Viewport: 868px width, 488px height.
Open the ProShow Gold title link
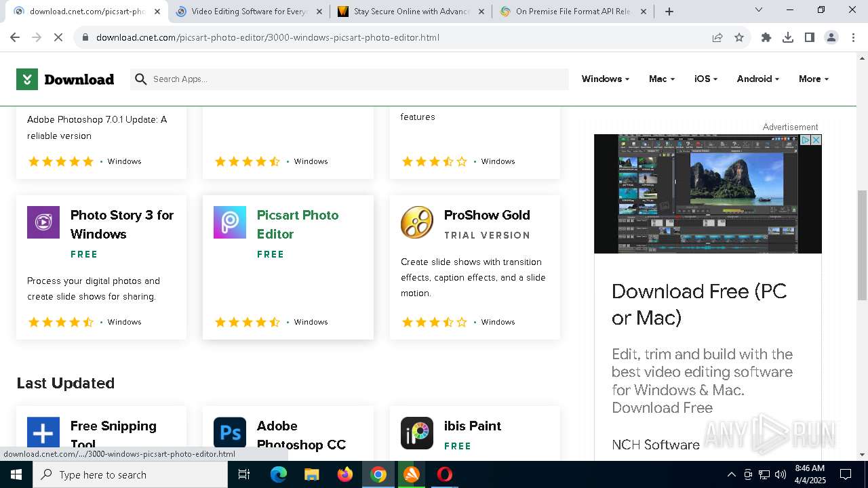[x=487, y=215]
